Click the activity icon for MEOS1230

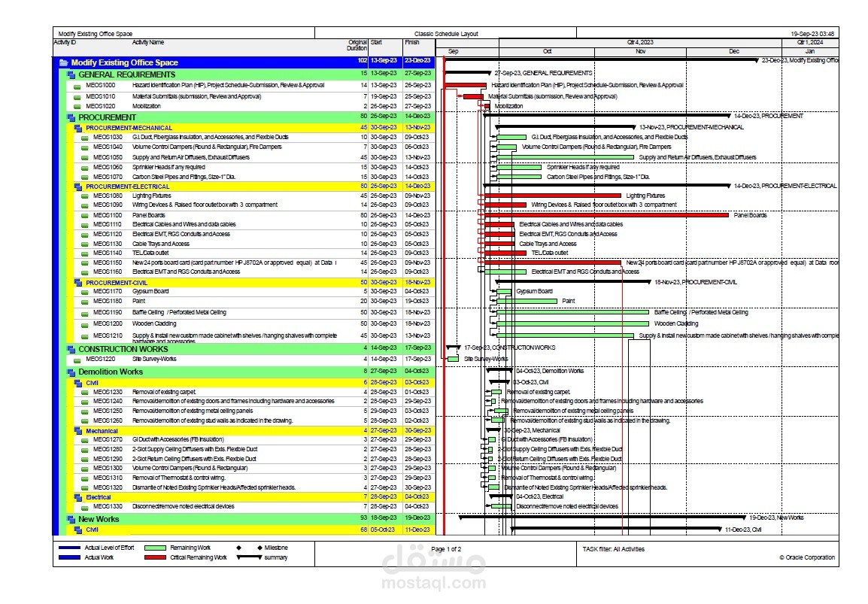coord(85,393)
